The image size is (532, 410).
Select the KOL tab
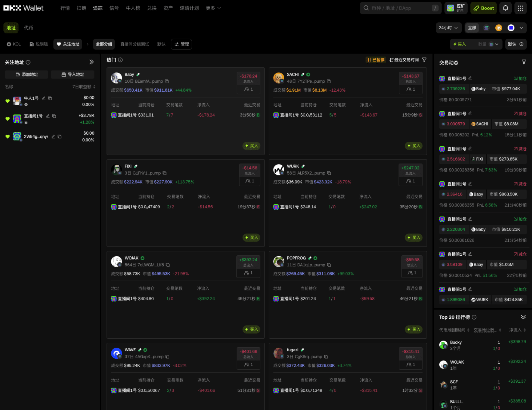14,44
